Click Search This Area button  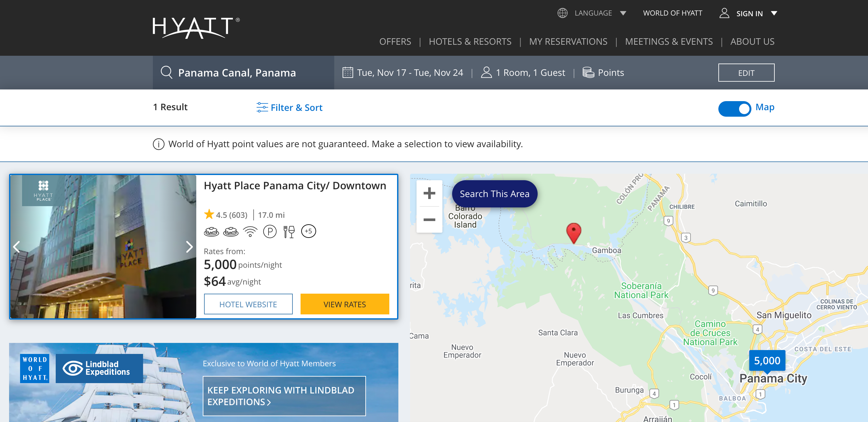(494, 194)
